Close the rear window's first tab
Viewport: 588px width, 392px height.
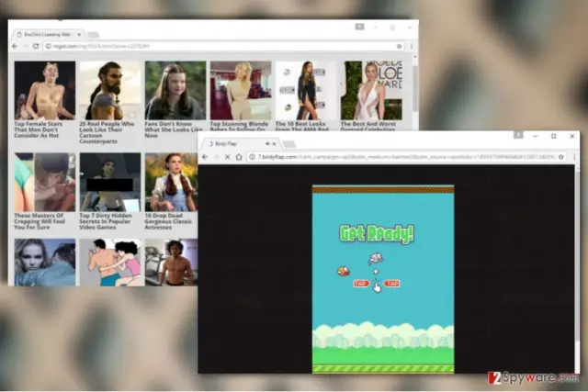click(79, 35)
